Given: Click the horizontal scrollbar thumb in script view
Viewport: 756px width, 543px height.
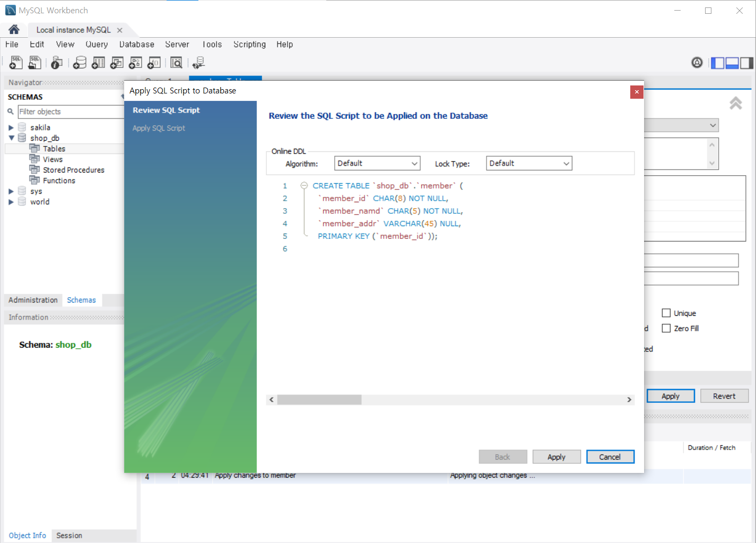Looking at the screenshot, I should pos(319,400).
